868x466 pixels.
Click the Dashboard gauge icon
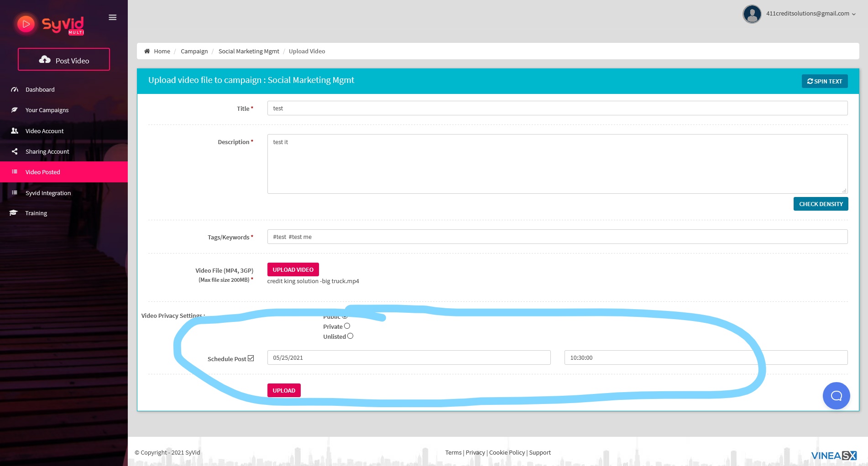[15, 89]
